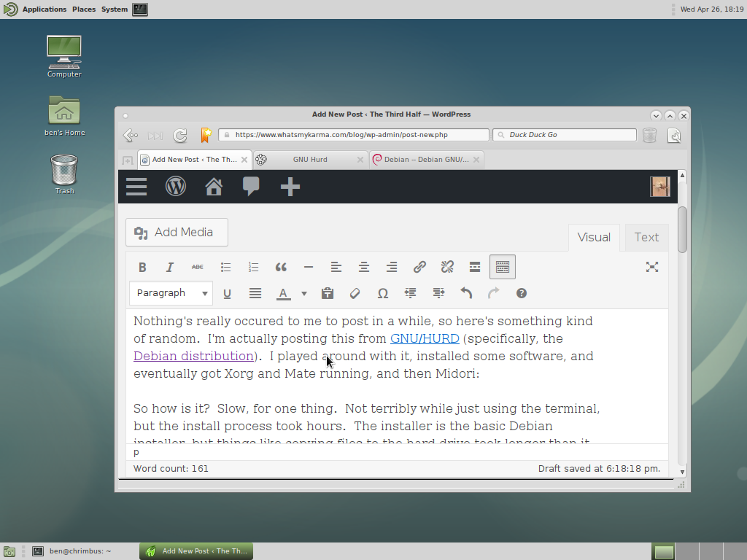Click the plus New content icon
This screenshot has height=560, width=747.
click(290, 187)
